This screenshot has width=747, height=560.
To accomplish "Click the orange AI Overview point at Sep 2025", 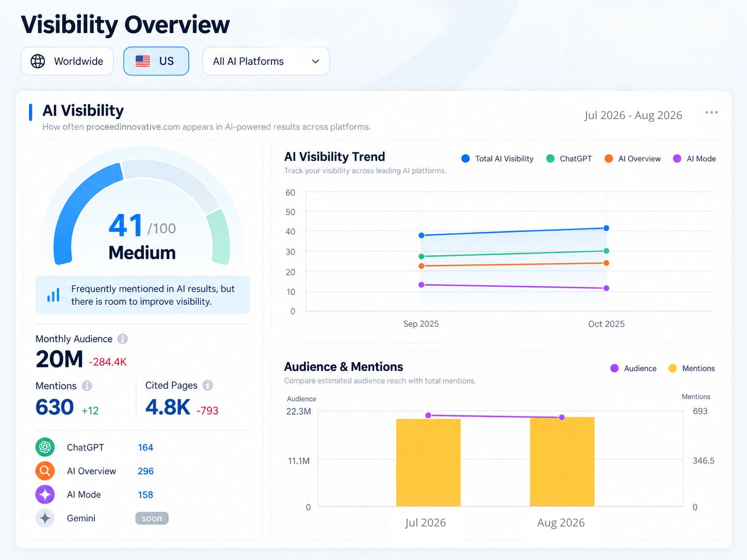I will click(421, 266).
